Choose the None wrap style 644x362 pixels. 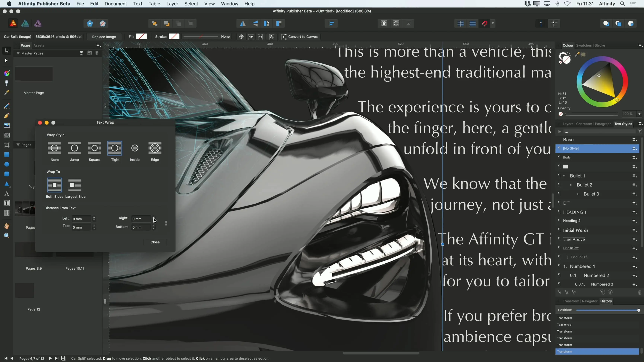click(55, 151)
